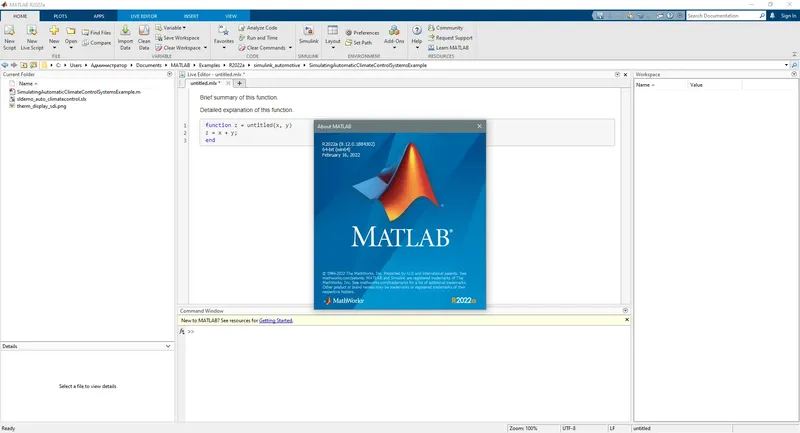This screenshot has width=800, height=433.
Task: Switch to the PLOTS tab
Action: click(x=60, y=16)
